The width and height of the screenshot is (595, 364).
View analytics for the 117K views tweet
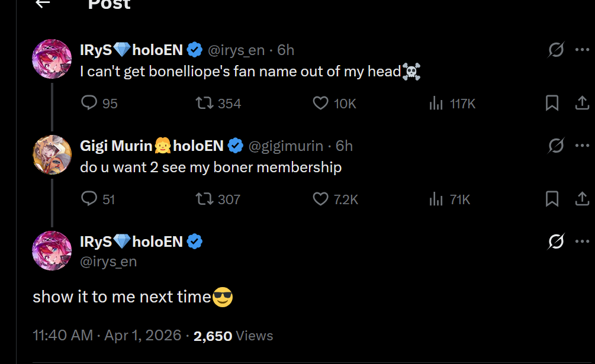(436, 104)
